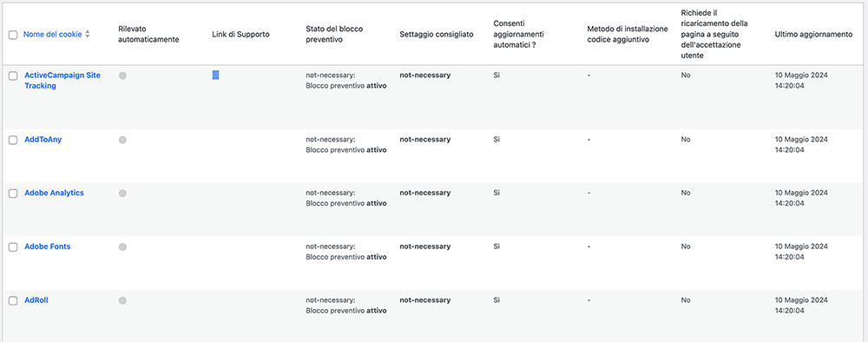This screenshot has width=868, height=342.
Task: Tick the AdRoll row checkbox
Action: coord(13,301)
